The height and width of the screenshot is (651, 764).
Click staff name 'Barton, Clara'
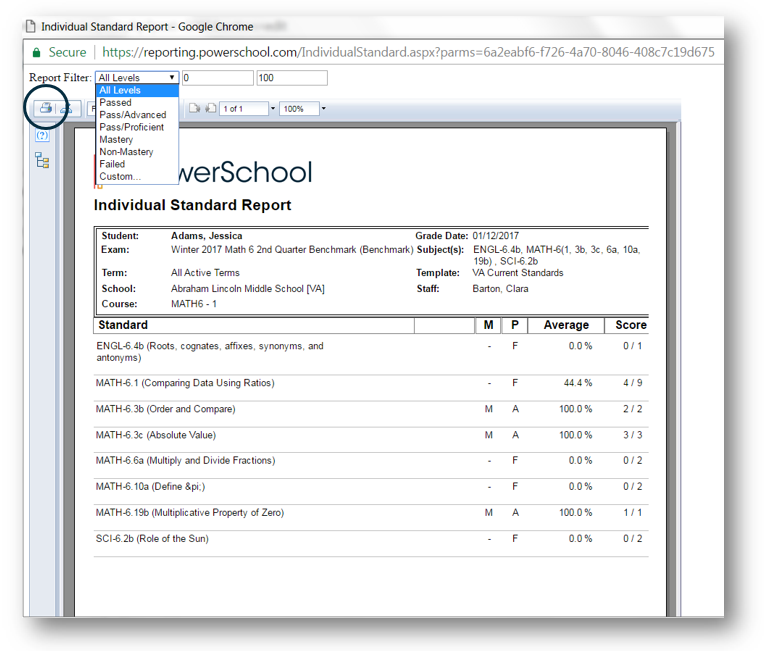500,288
